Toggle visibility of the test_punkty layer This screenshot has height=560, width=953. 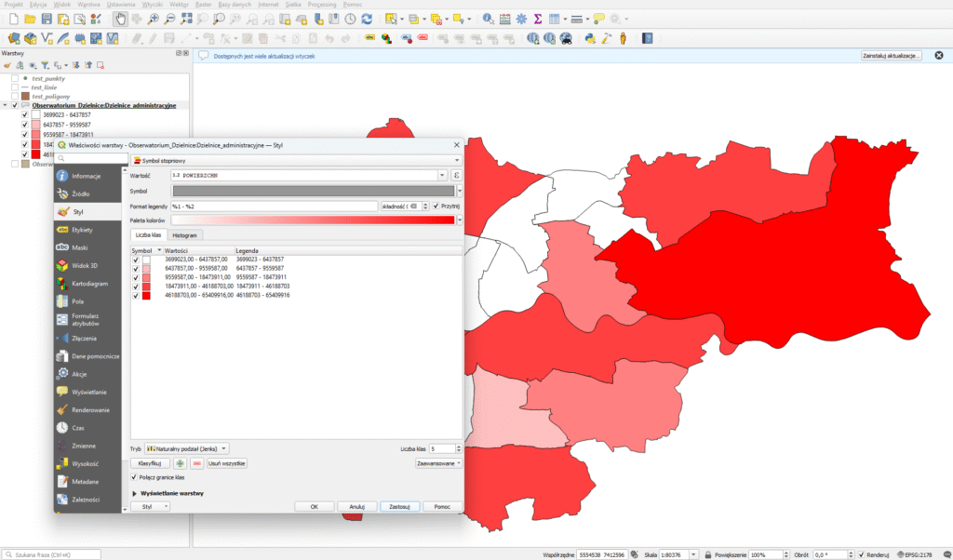[15, 79]
